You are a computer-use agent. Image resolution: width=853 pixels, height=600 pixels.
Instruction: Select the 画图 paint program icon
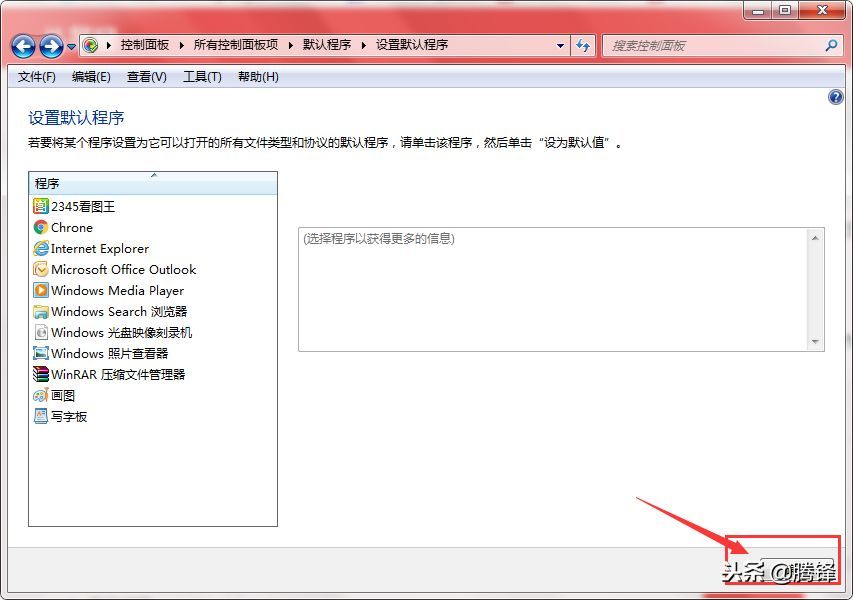41,395
